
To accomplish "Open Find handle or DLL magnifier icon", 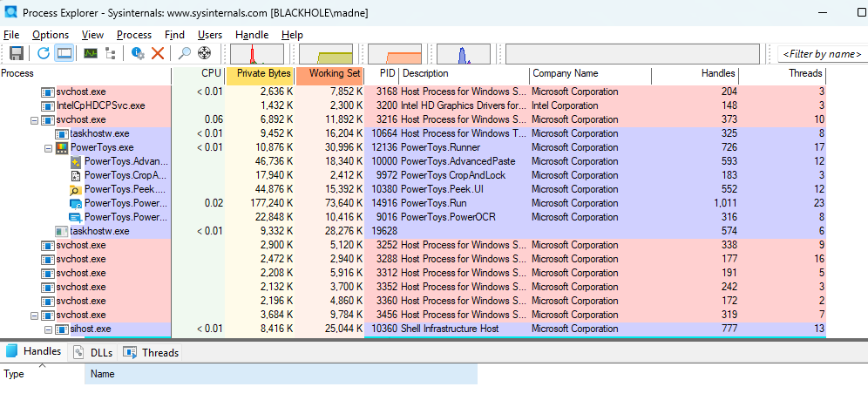I will [x=185, y=53].
